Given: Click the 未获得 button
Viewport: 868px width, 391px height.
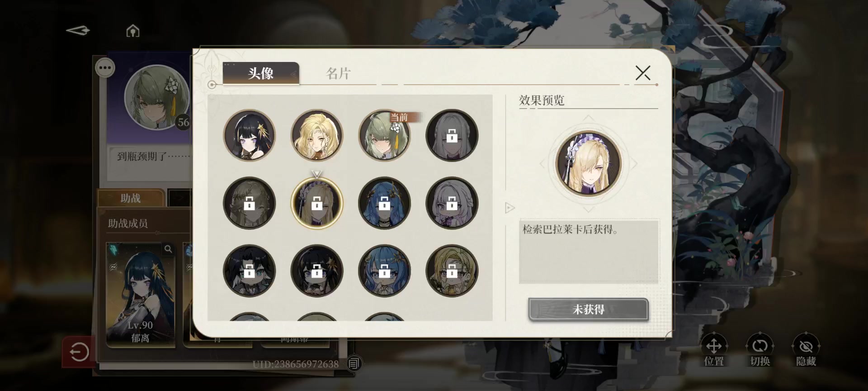Looking at the screenshot, I should coord(588,310).
